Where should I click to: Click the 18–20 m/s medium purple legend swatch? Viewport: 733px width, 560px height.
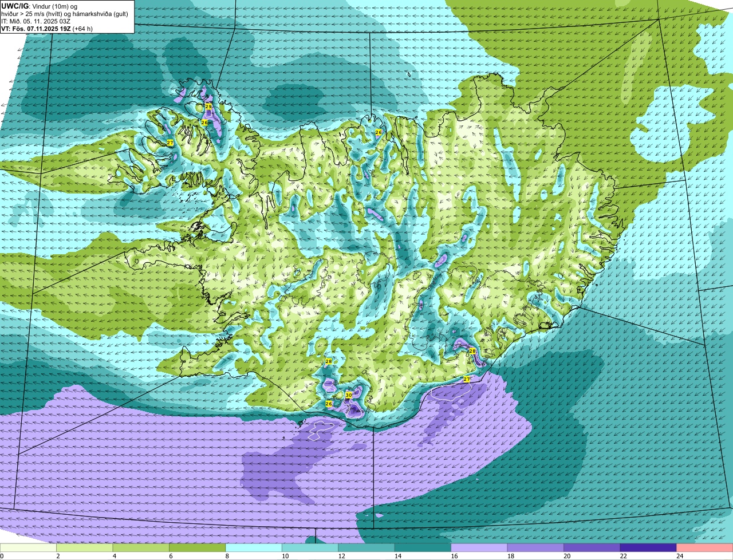click(x=535, y=547)
